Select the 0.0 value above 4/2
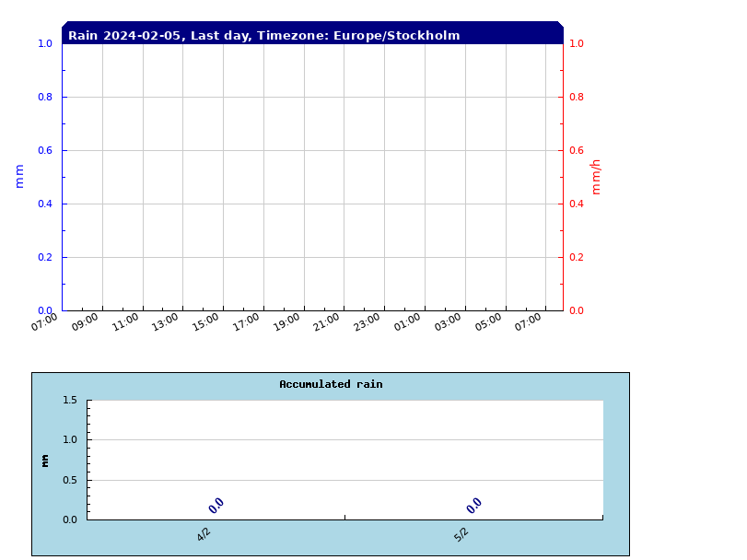 point(216,506)
